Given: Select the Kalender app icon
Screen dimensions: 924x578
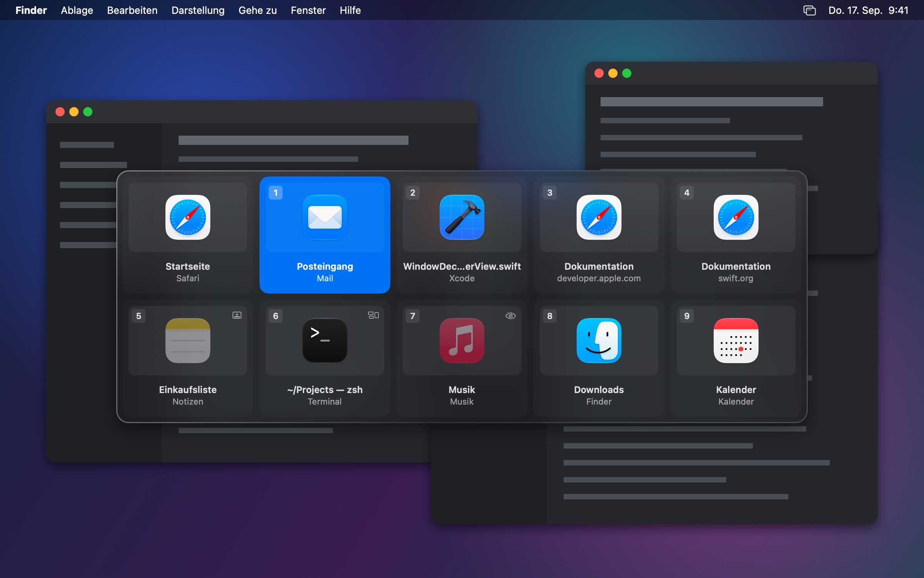Looking at the screenshot, I should tap(736, 341).
